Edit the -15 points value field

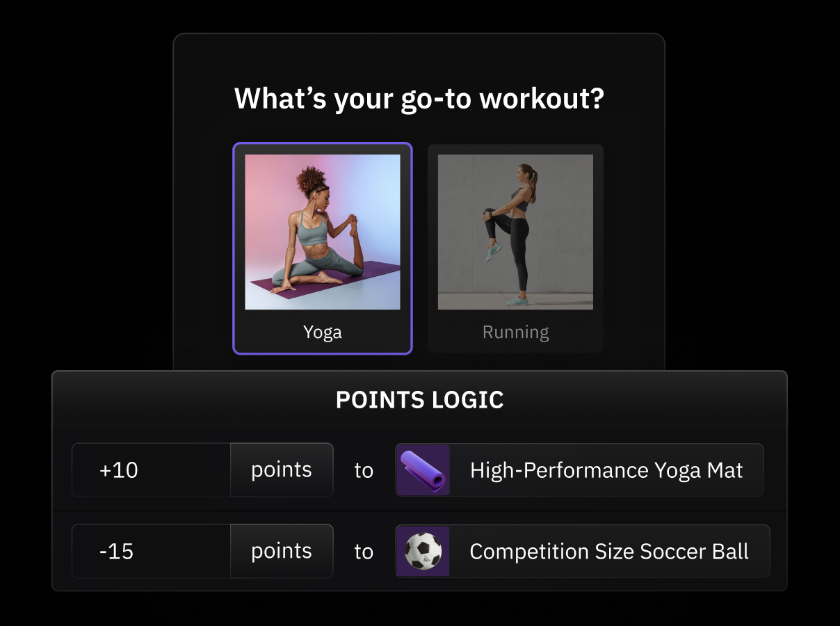pos(150,551)
